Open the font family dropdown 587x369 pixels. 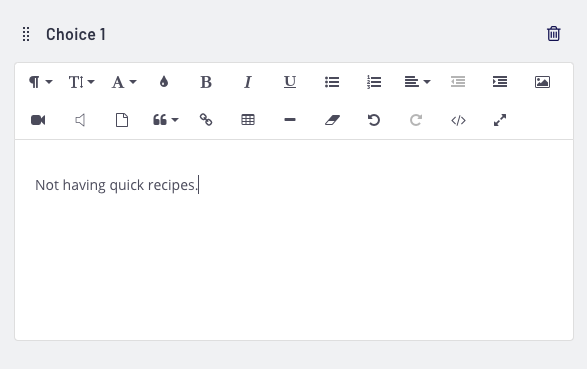124,82
